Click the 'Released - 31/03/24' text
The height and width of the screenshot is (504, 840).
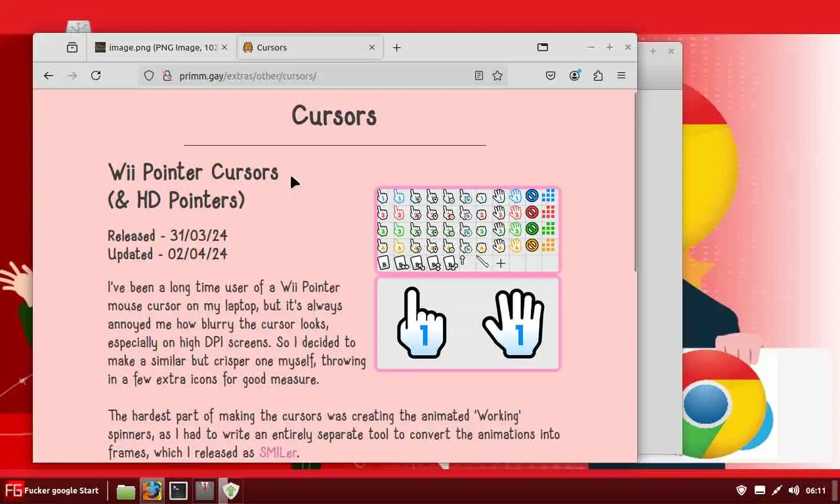(x=167, y=236)
